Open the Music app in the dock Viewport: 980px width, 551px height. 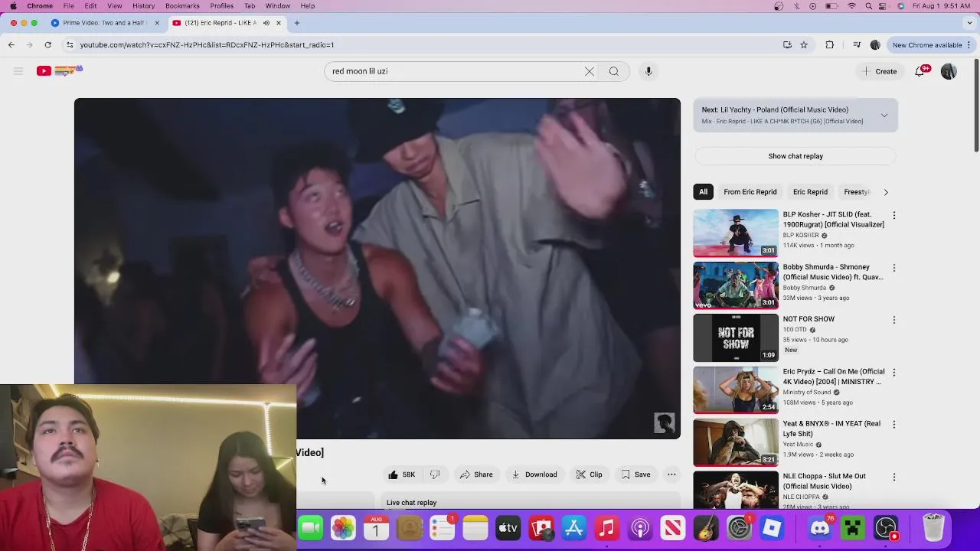pos(607,528)
